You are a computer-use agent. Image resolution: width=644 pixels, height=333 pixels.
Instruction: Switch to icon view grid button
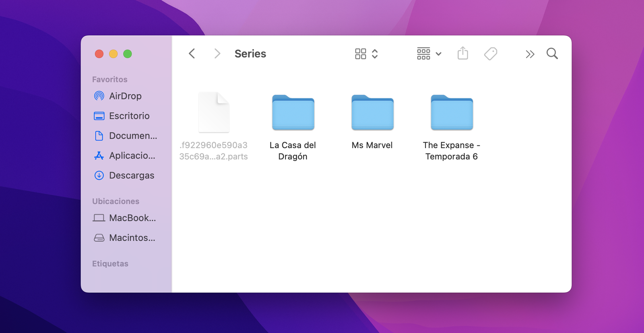pyautogui.click(x=361, y=54)
